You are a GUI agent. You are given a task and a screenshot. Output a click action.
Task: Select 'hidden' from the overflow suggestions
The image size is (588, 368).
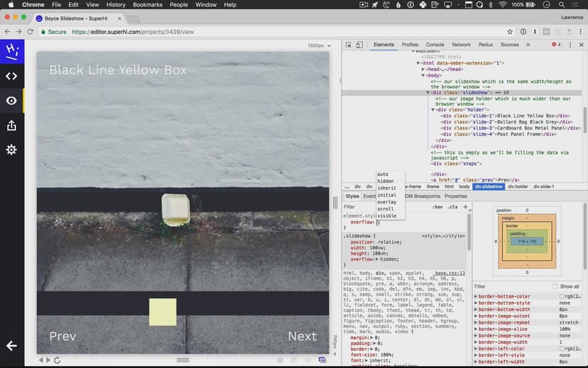385,181
